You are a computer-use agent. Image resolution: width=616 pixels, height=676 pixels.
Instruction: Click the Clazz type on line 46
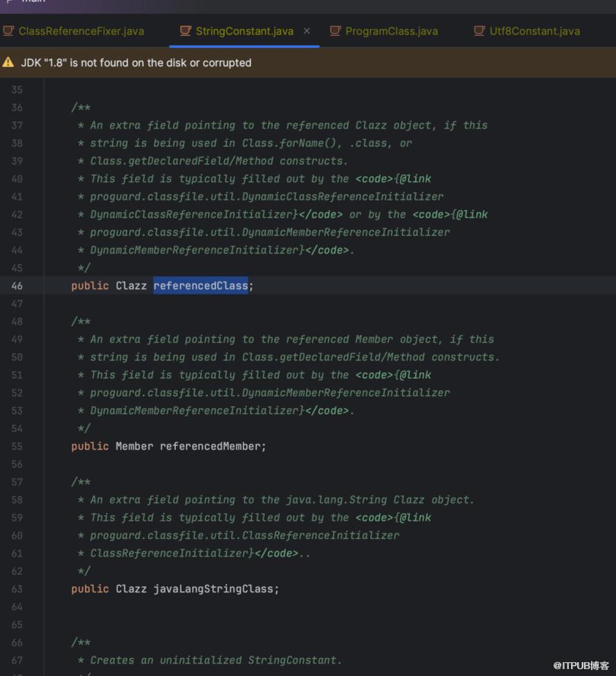tap(131, 286)
